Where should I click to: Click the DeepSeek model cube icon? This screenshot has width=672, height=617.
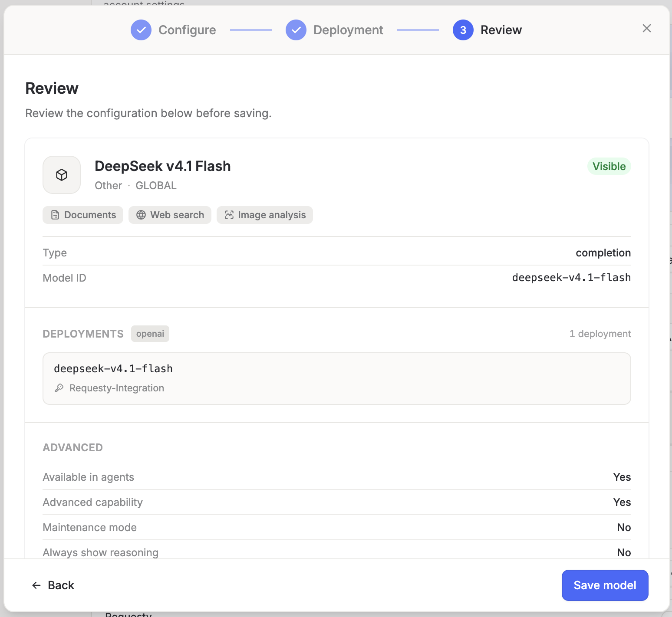tap(62, 175)
